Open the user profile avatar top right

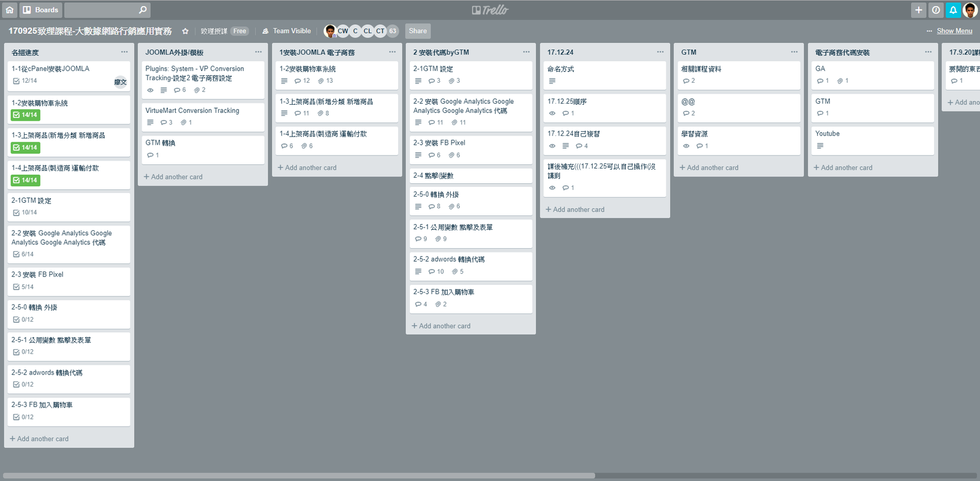[970, 10]
